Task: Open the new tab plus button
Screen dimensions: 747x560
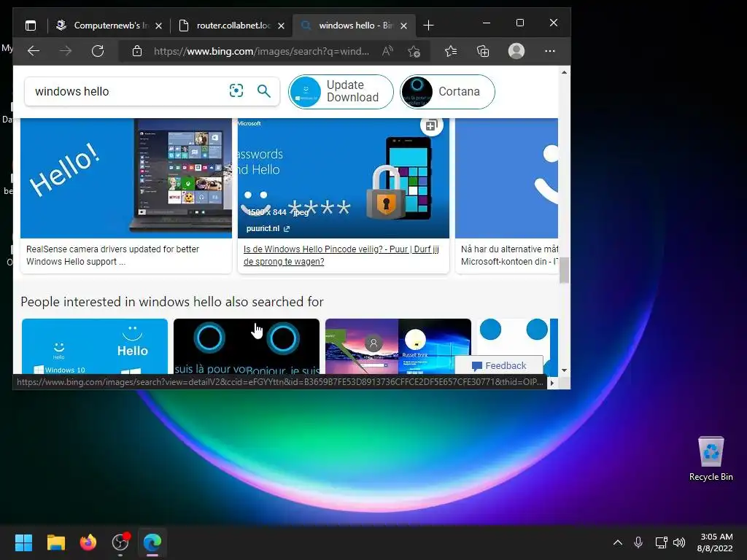Action: [428, 26]
